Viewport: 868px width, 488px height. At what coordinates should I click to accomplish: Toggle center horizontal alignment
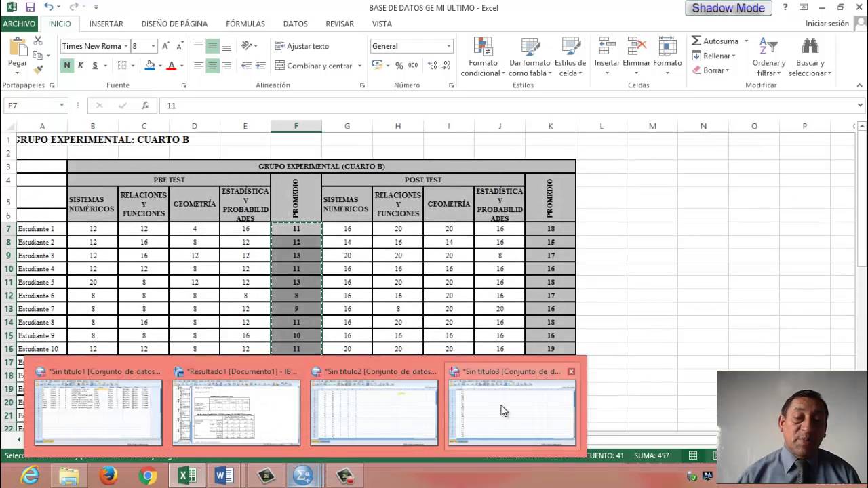pos(213,66)
